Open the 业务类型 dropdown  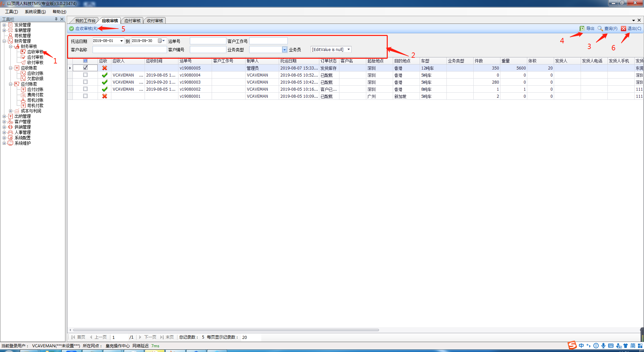[x=284, y=50]
